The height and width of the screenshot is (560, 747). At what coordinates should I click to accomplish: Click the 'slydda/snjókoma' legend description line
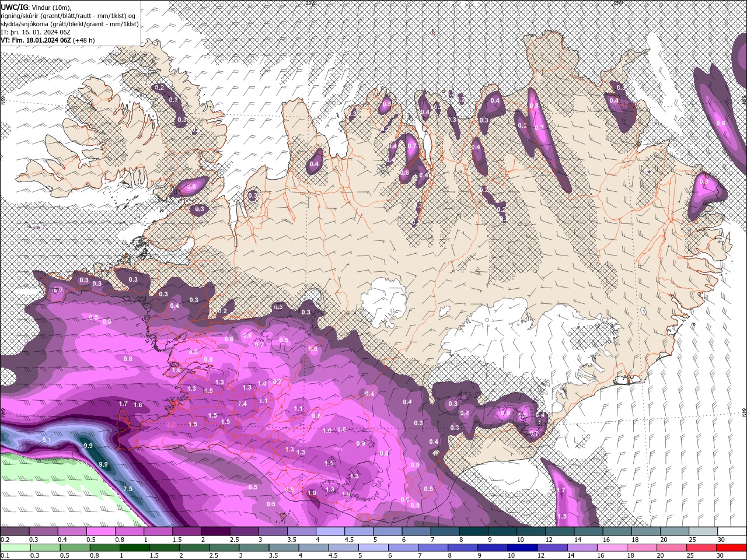coord(69,24)
